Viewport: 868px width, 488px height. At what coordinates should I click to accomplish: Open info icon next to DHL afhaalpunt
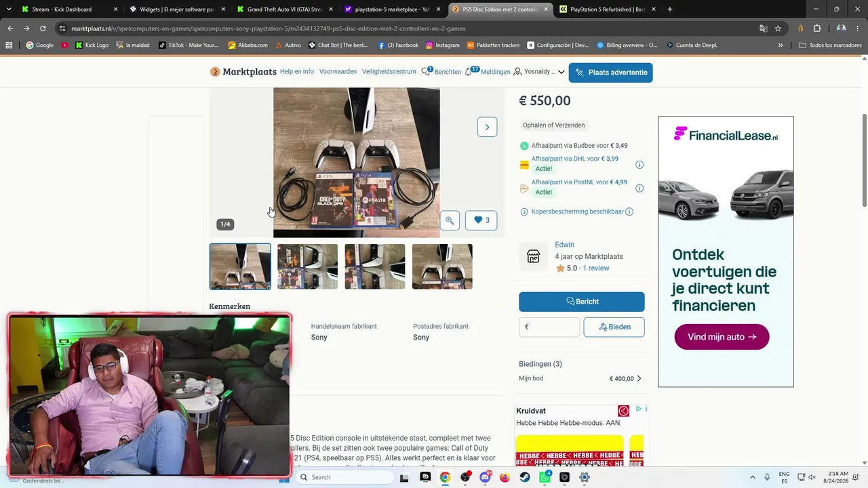point(639,165)
